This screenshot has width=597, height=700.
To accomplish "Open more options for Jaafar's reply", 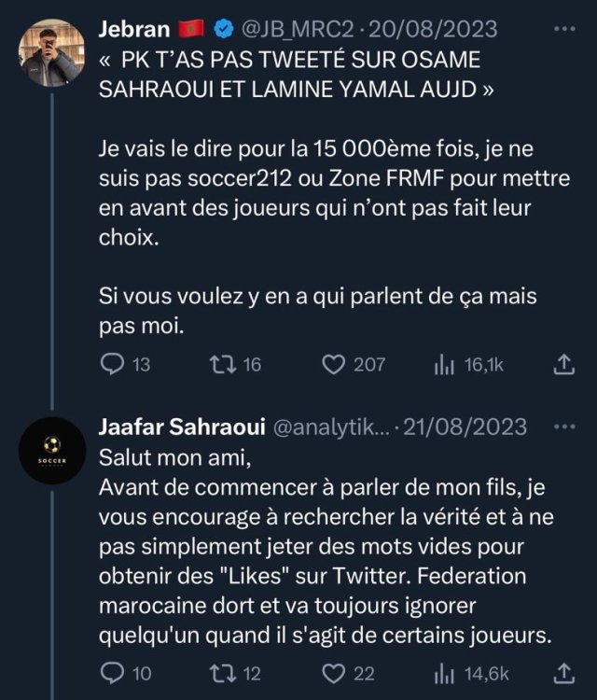I will pos(564,427).
